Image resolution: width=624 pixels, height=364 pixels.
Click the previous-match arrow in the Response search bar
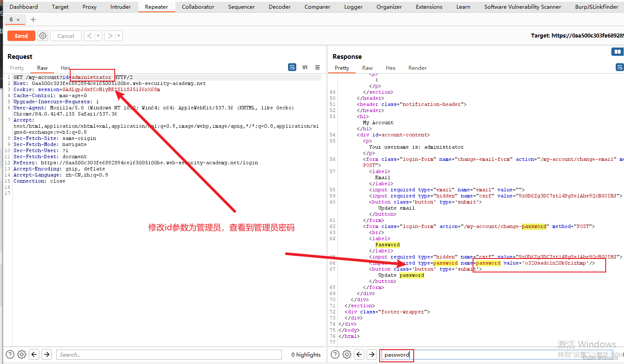tap(359, 354)
